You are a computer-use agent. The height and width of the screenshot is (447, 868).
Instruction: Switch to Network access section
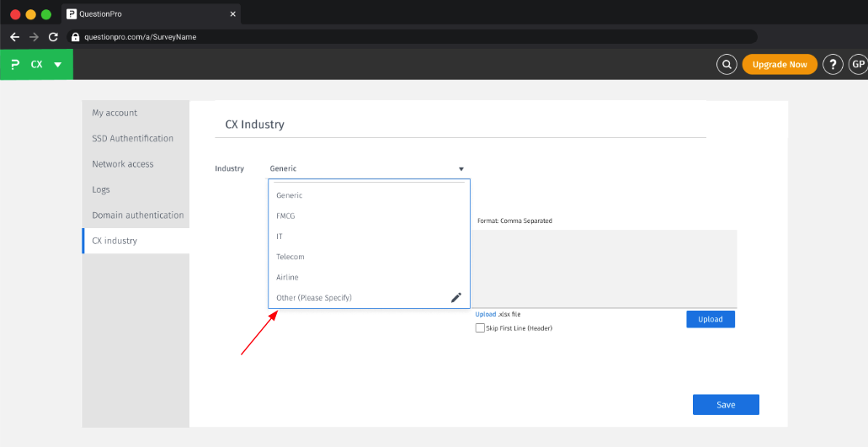pos(123,164)
